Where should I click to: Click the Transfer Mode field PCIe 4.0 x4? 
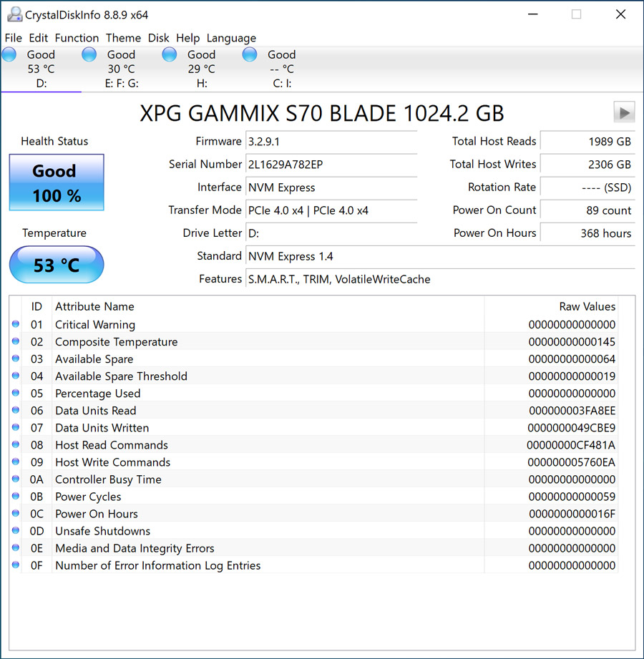[331, 210]
